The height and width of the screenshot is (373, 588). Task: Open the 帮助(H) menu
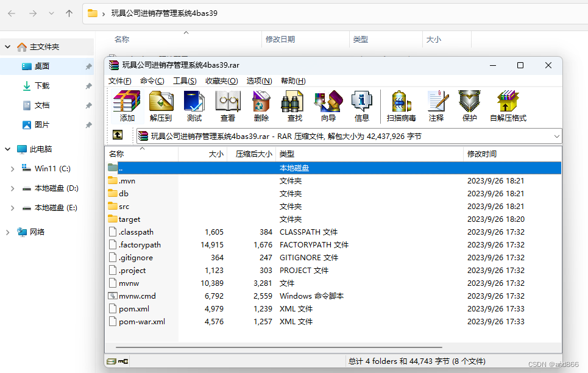(x=293, y=81)
